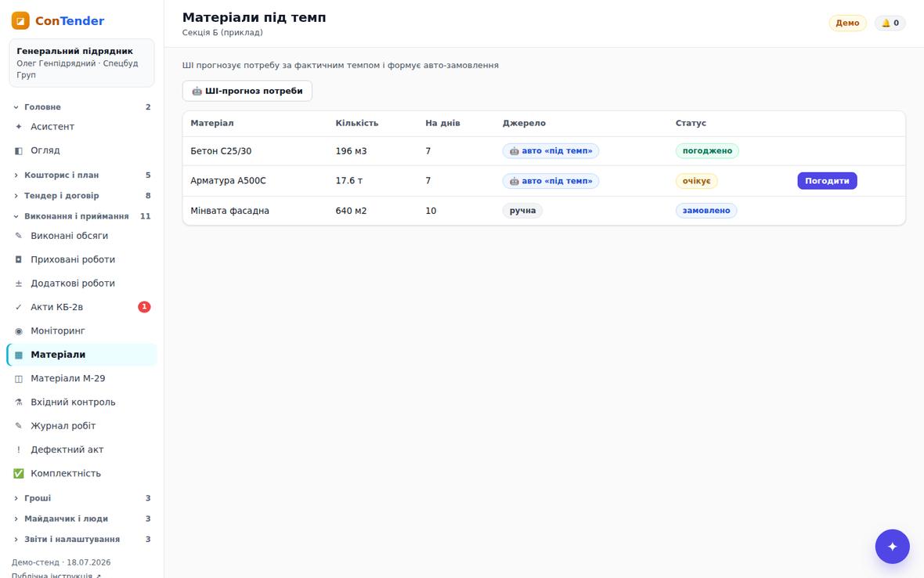Viewport: 924px width, 578px height.
Task: Click the Комплектність green check icon
Action: [x=18, y=474]
